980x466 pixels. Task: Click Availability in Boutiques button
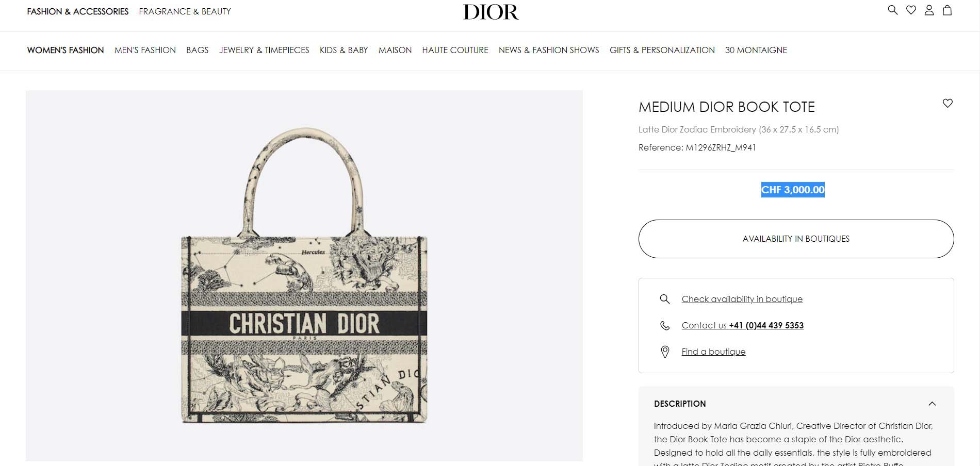pos(796,239)
